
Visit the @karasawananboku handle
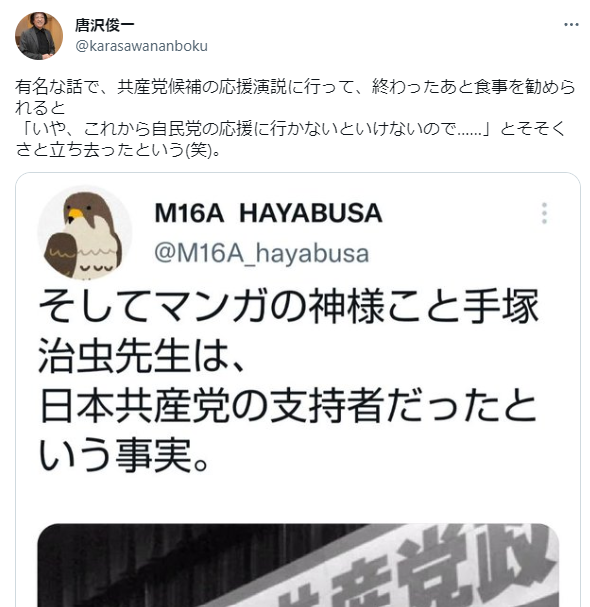click(x=141, y=46)
